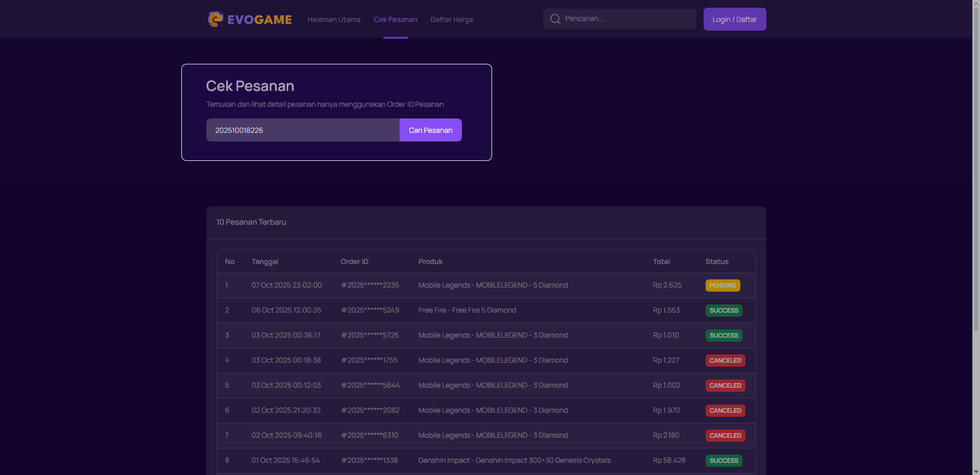
Task: Click date 03 Oct 2025 00:36:17
Action: click(286, 335)
